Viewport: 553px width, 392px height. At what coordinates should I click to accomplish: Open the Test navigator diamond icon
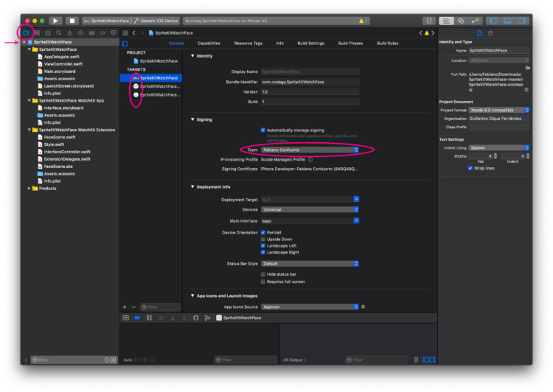pos(81,32)
